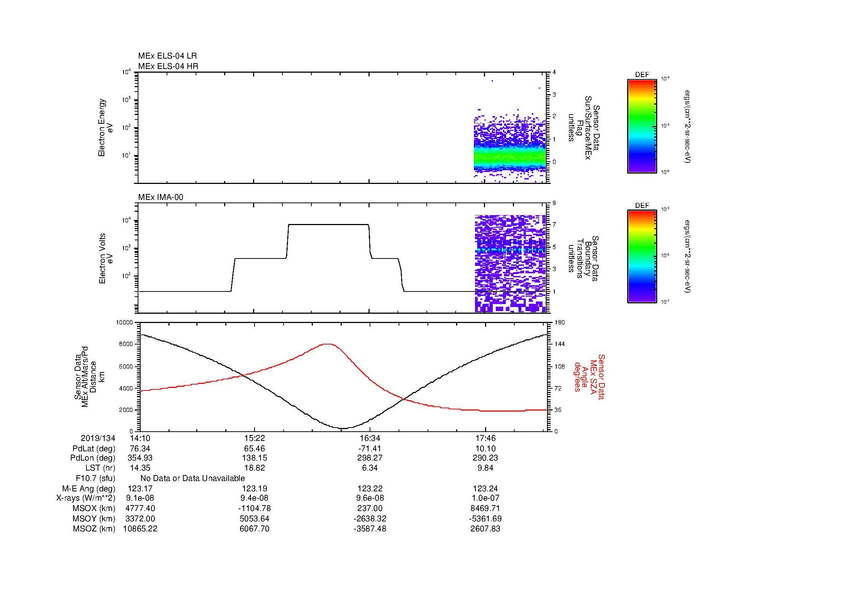Click the 'MEx IMA-00' panel title
Screen dimensions: 868x613
161,197
